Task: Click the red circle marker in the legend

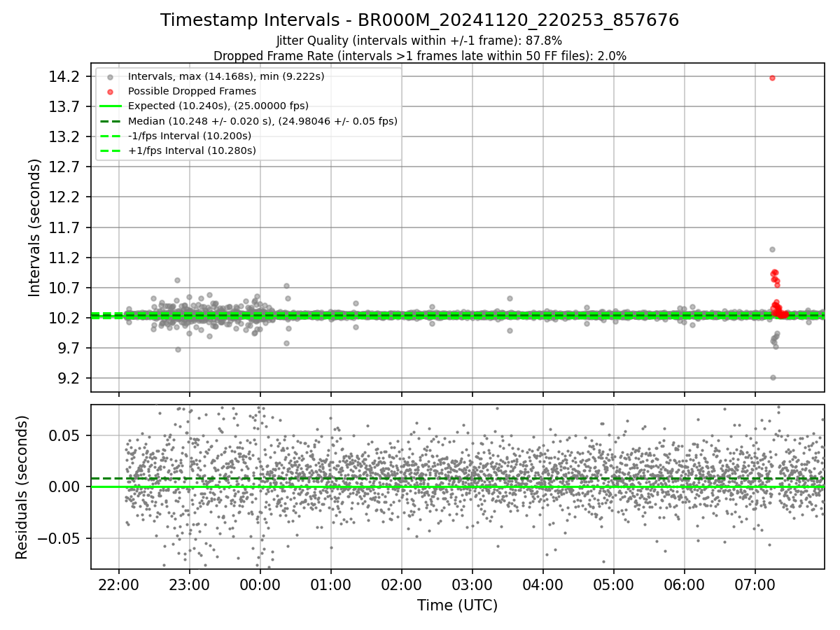Action: coord(110,92)
